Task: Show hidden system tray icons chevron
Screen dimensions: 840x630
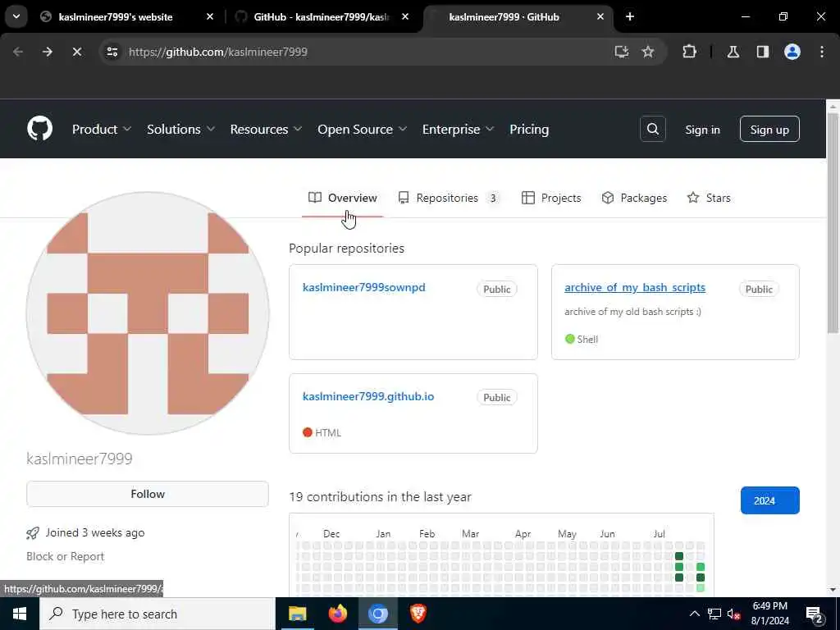Action: [694, 614]
